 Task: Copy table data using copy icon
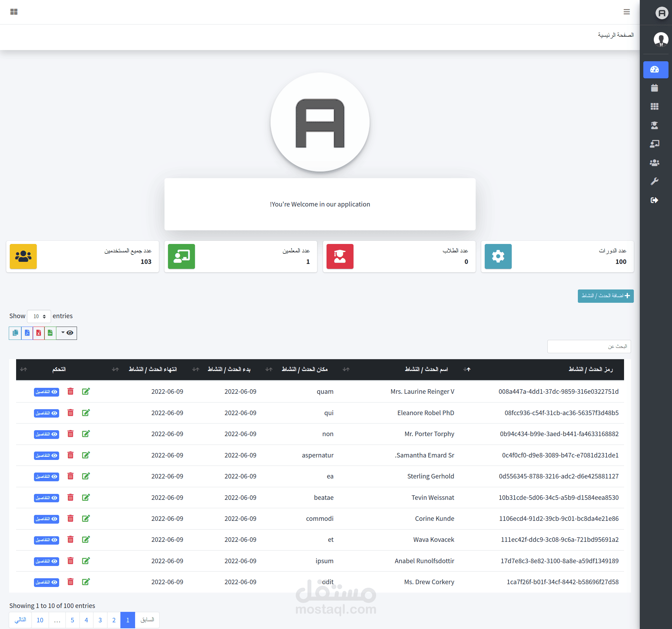point(15,333)
